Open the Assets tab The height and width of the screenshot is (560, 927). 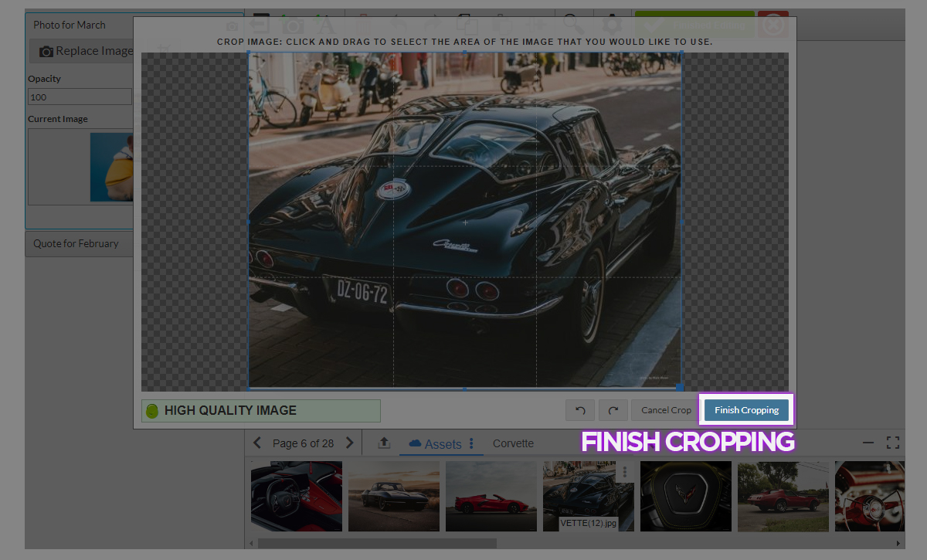(435, 444)
